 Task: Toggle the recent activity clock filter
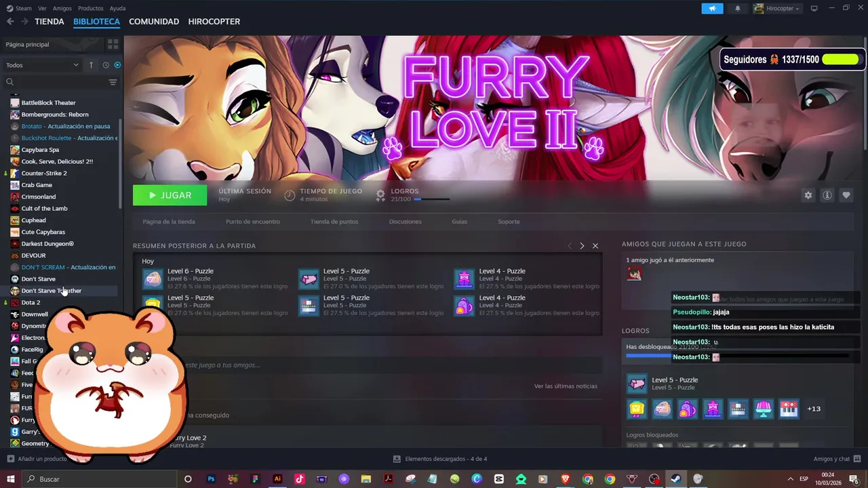pos(106,65)
